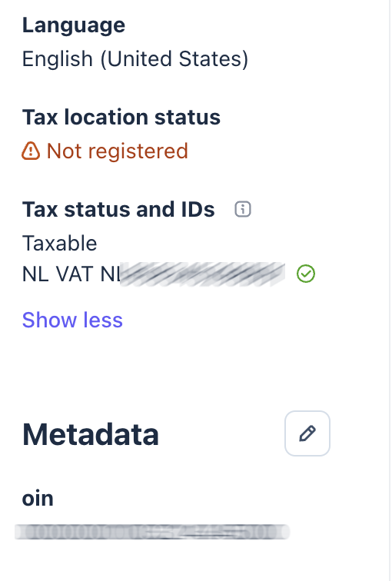
Task: Edit metadata with the pencil button
Action: (307, 433)
